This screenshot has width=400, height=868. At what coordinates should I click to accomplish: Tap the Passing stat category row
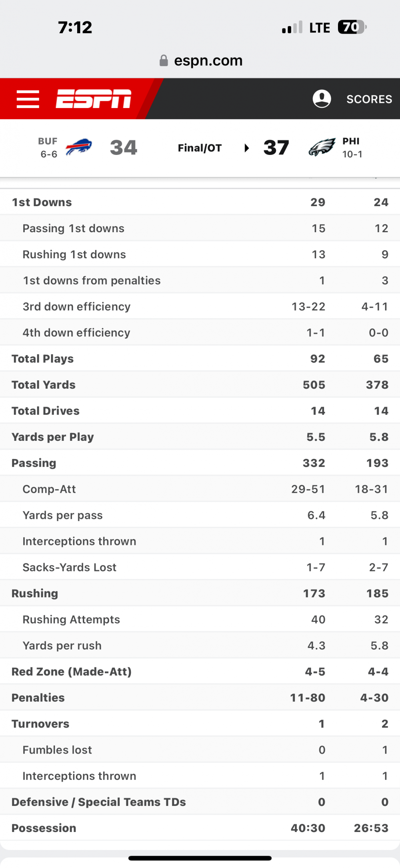pyautogui.click(x=200, y=463)
